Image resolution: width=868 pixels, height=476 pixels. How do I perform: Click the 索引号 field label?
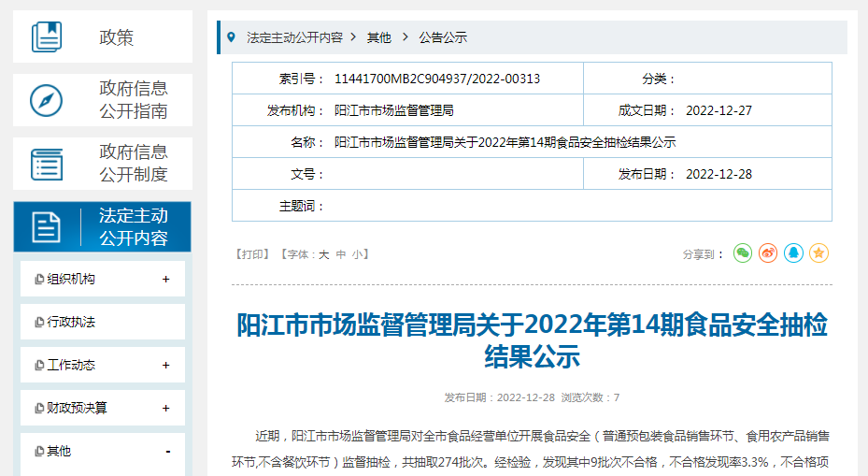tap(301, 79)
